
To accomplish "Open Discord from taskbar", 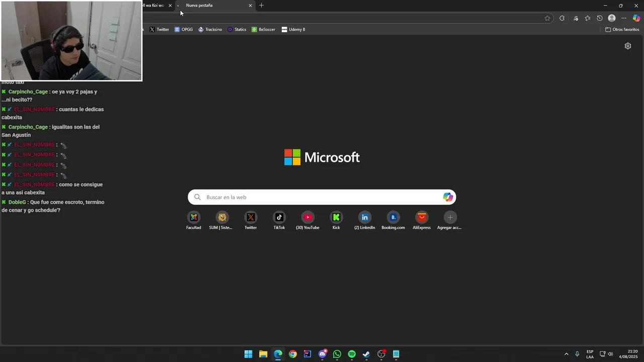I will coord(323,354).
